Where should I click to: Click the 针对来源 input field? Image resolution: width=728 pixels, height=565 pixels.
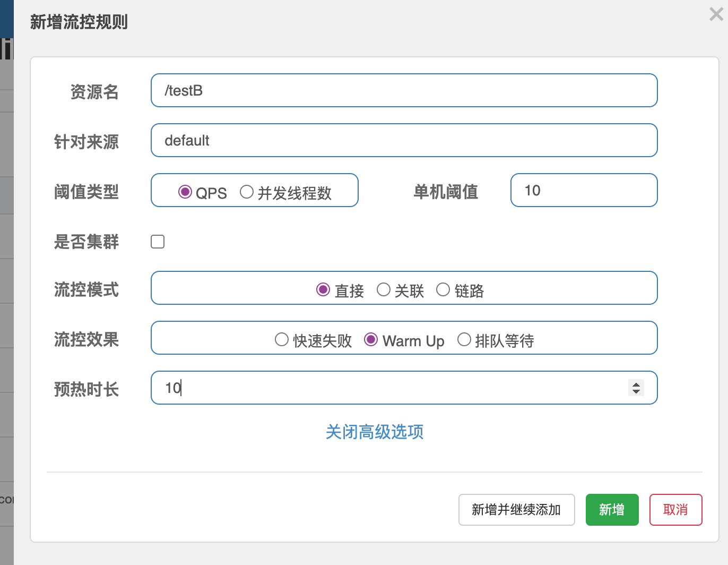tap(404, 140)
